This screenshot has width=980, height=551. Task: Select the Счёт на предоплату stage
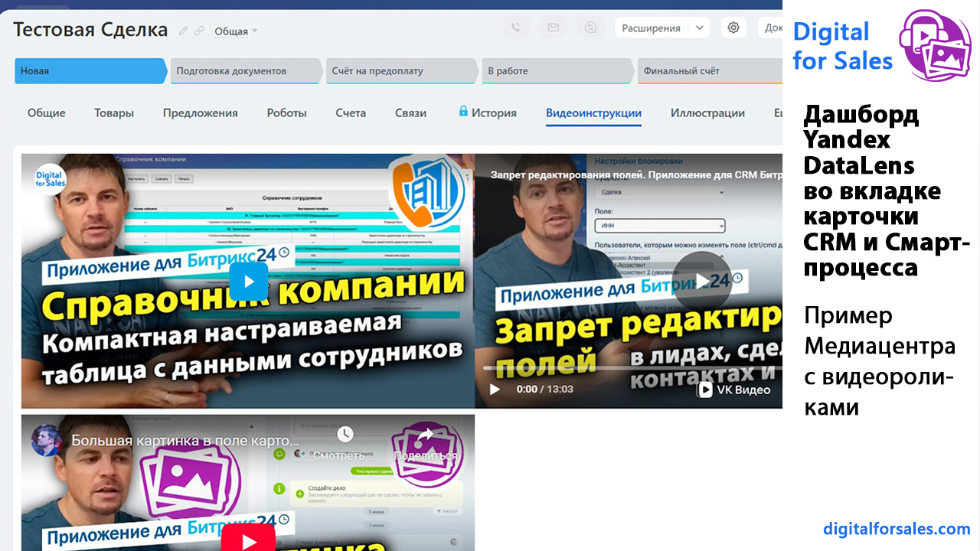tap(402, 71)
